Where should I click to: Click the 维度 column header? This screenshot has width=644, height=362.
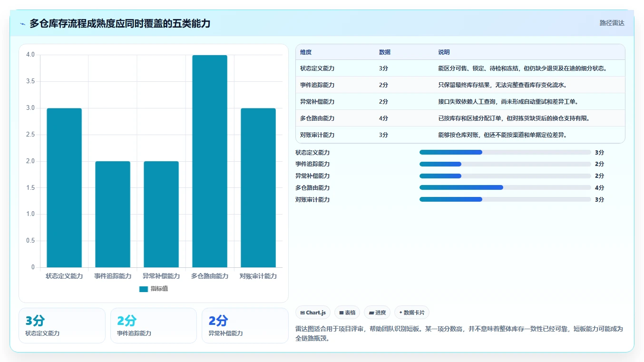[x=306, y=52]
